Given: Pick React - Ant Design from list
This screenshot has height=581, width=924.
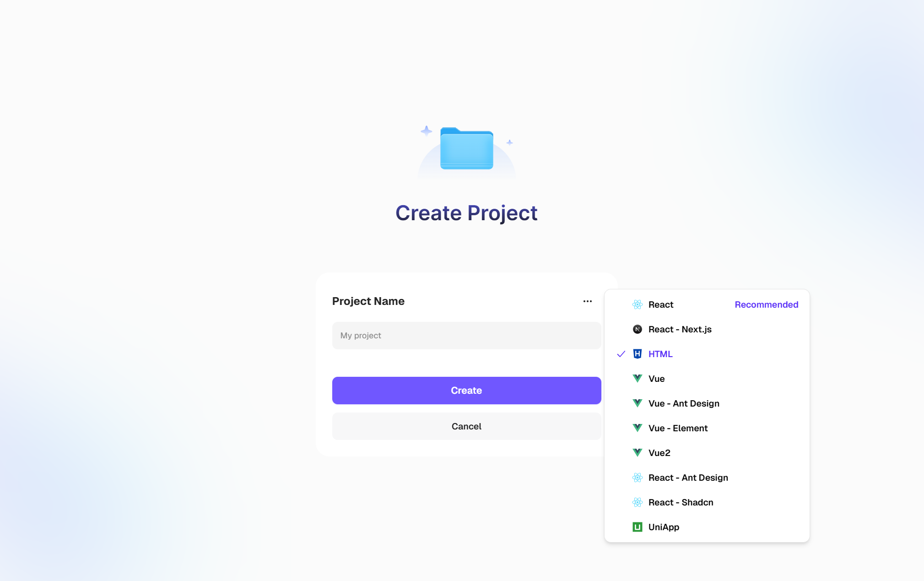Looking at the screenshot, I should tap(688, 478).
